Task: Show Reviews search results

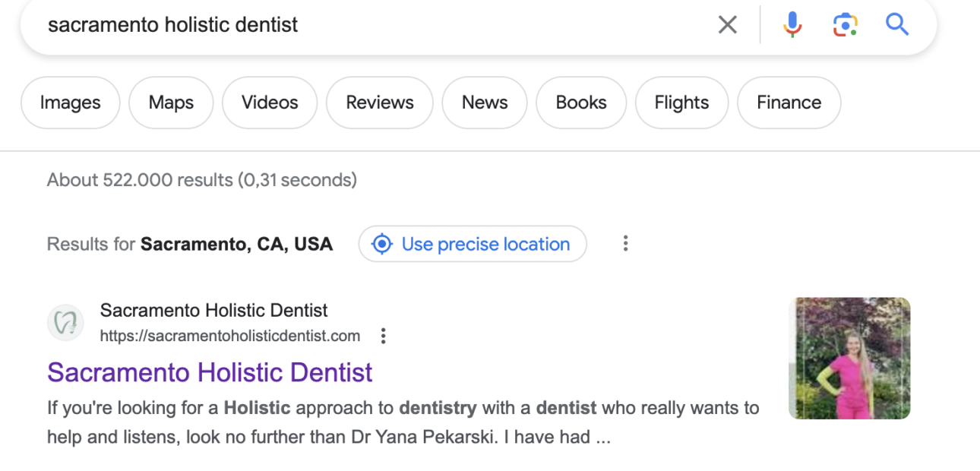Action: [x=380, y=103]
